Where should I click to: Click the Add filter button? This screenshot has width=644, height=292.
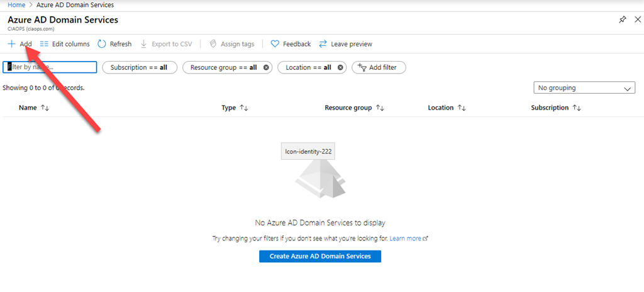(x=379, y=67)
